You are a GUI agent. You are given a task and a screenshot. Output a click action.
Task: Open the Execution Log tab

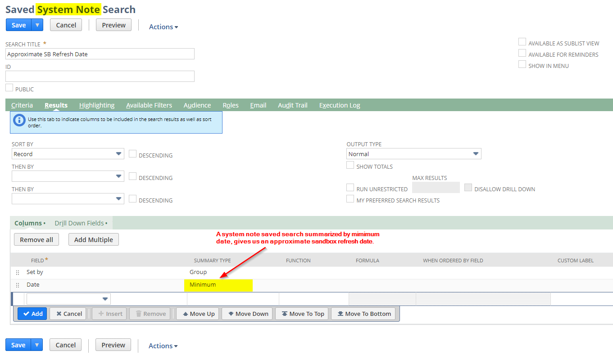[340, 105]
